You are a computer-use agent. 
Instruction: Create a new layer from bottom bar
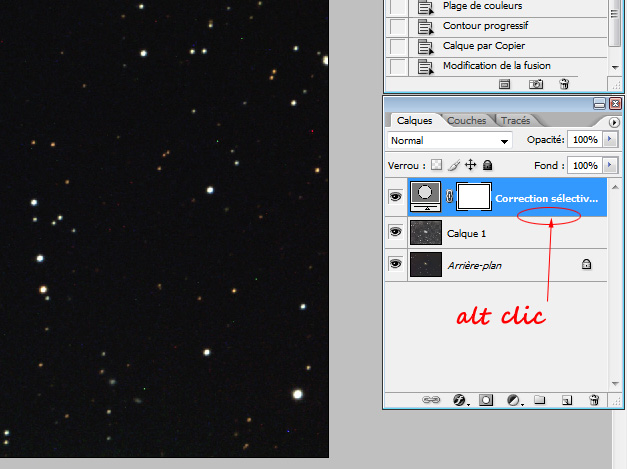[567, 400]
